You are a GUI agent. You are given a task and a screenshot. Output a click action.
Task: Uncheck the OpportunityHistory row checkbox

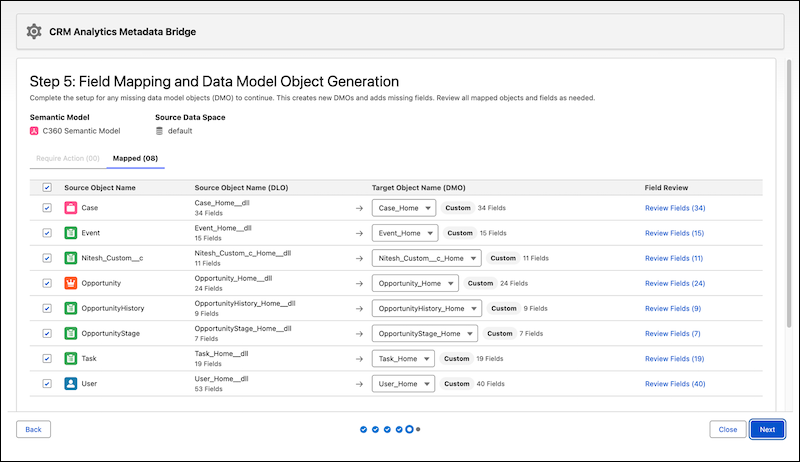(x=47, y=308)
